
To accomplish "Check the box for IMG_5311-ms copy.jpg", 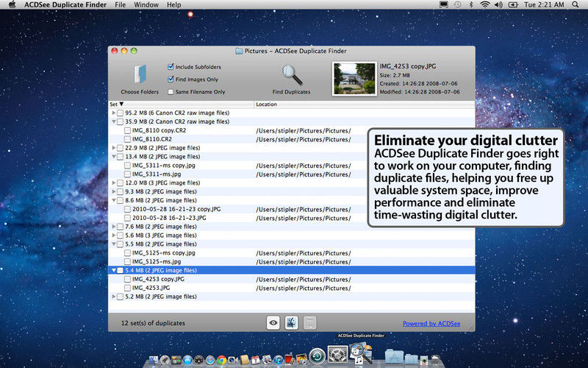I will click(127, 165).
